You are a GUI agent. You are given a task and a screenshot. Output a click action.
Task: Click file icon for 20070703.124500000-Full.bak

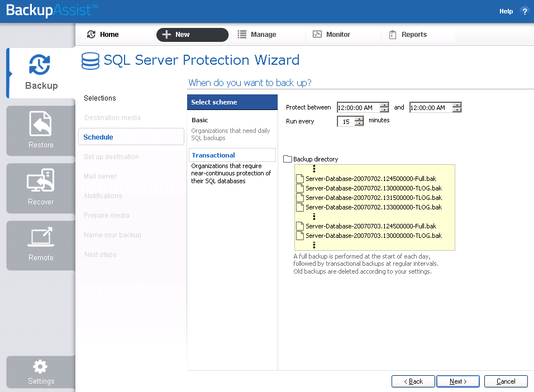300,226
